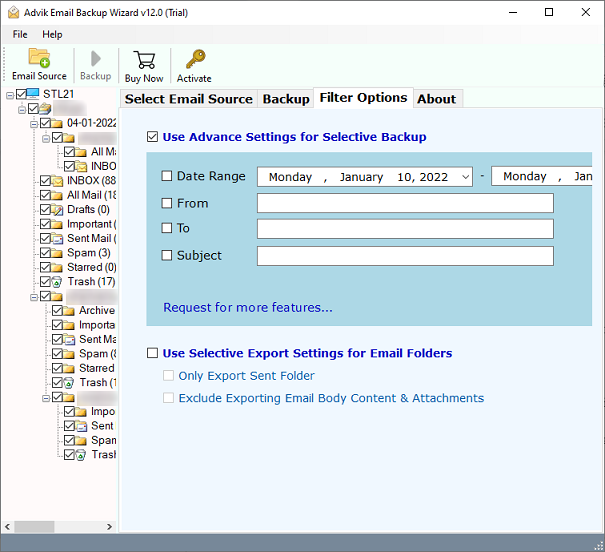Click the Spam (3) folder icon
The image size is (605, 552).
(x=57, y=253)
